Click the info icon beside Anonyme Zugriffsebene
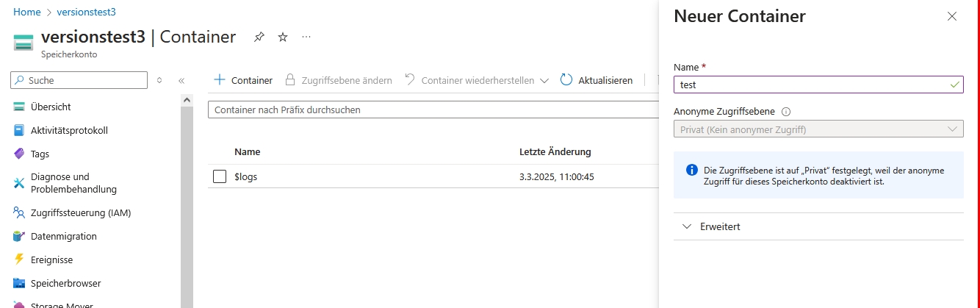The width and height of the screenshot is (980, 308). coord(786,112)
